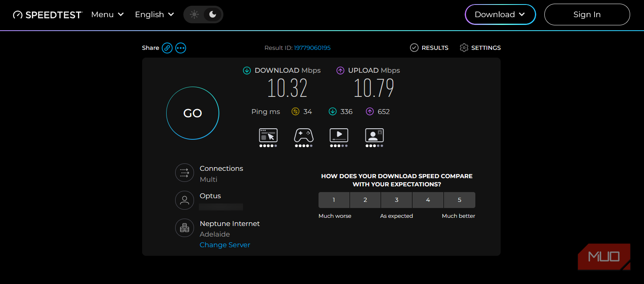The width and height of the screenshot is (644, 284).
Task: Rate download speed 5, much better
Action: click(459, 200)
